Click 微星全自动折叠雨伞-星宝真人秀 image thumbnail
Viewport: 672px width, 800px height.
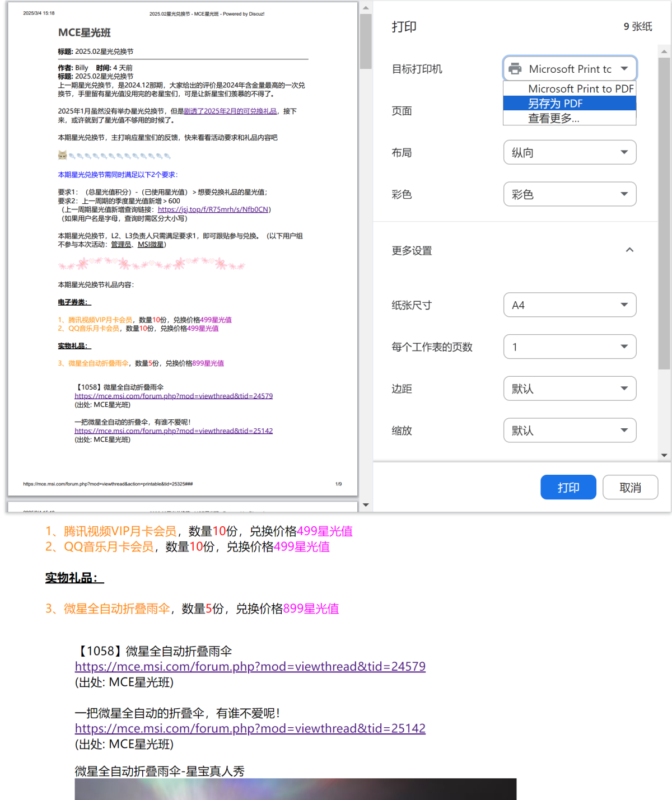pos(295,789)
